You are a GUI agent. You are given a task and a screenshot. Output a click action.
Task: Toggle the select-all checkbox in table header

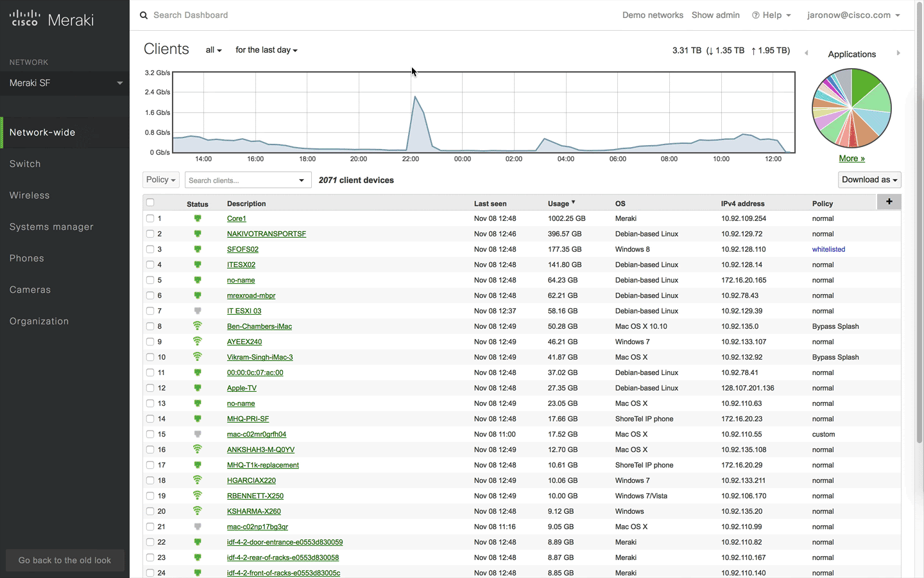click(x=150, y=202)
